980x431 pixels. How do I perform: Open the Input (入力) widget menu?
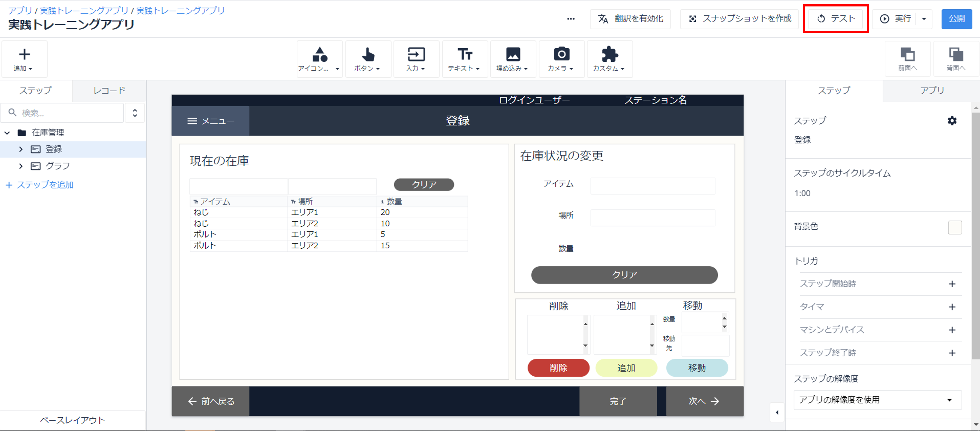pos(416,59)
